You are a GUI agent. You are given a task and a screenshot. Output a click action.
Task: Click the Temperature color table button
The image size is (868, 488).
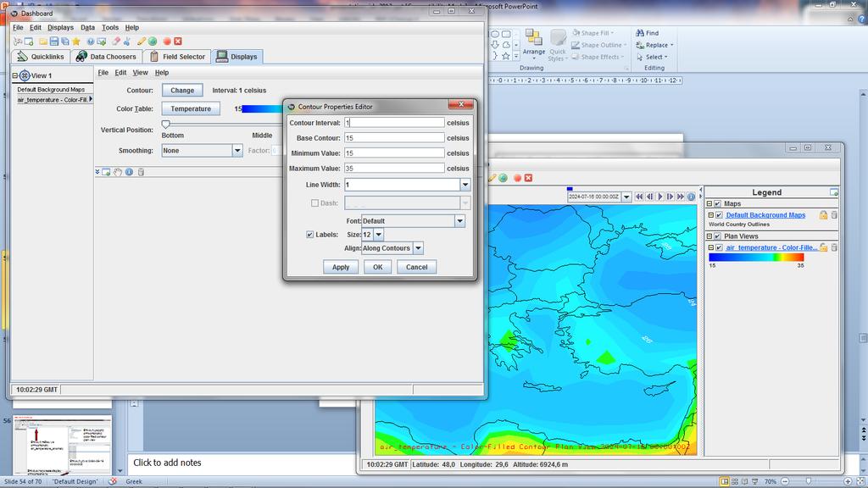(x=191, y=109)
